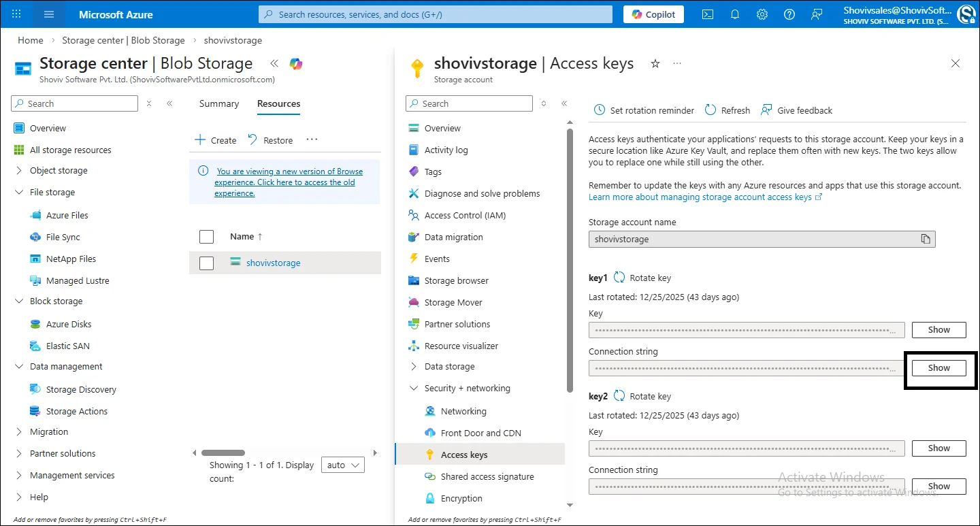This screenshot has height=526, width=980.
Task: Collapse the Storage center blade with double chevron
Action: [x=274, y=63]
